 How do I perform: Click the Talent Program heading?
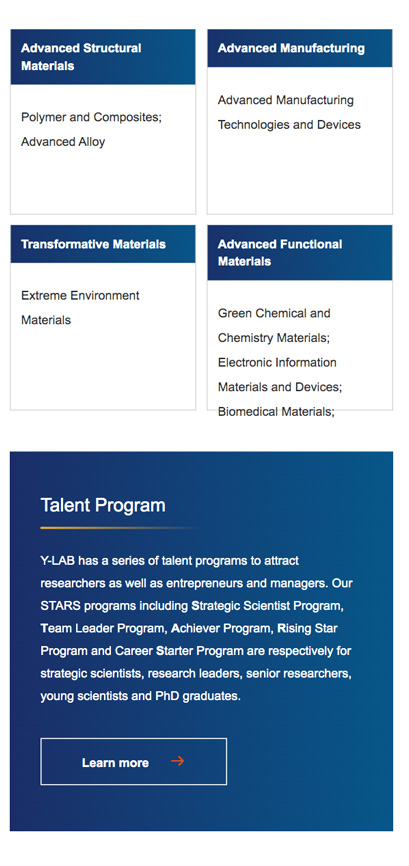click(x=103, y=505)
